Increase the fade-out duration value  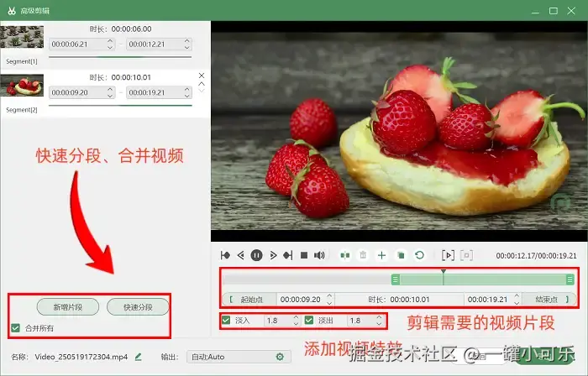379,317
